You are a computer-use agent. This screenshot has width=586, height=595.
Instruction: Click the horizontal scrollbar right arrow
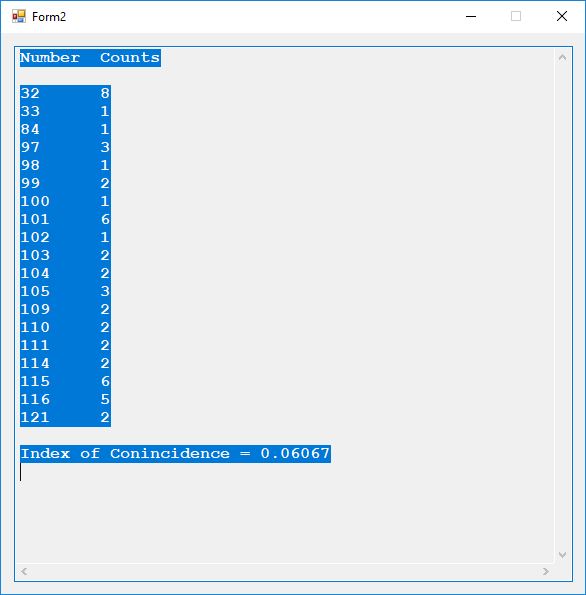point(545,571)
